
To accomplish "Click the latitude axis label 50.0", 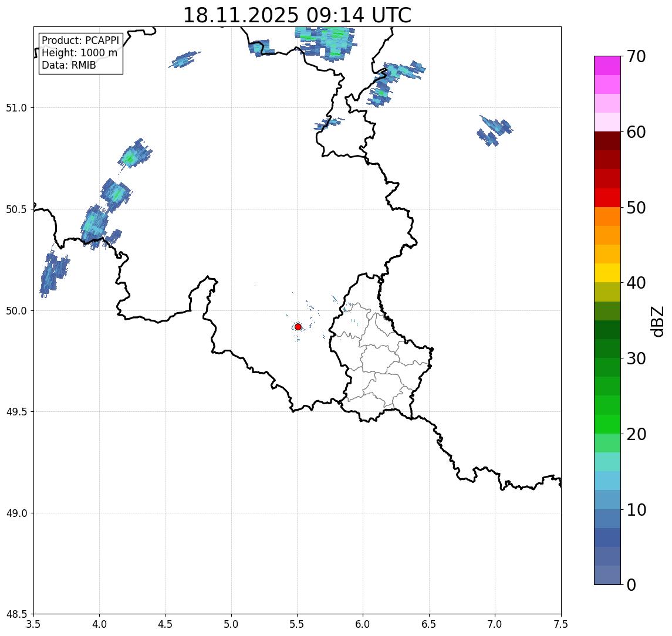I will tap(16, 311).
